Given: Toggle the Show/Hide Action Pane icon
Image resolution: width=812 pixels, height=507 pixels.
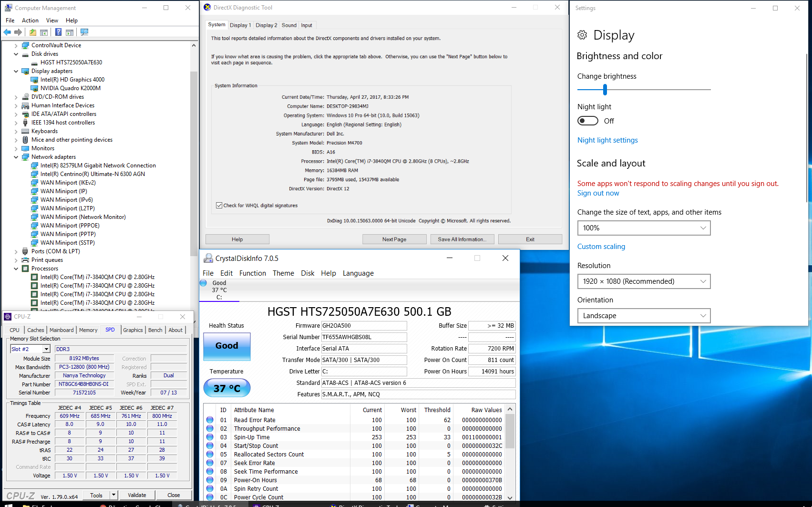Looking at the screenshot, I should tap(70, 32).
